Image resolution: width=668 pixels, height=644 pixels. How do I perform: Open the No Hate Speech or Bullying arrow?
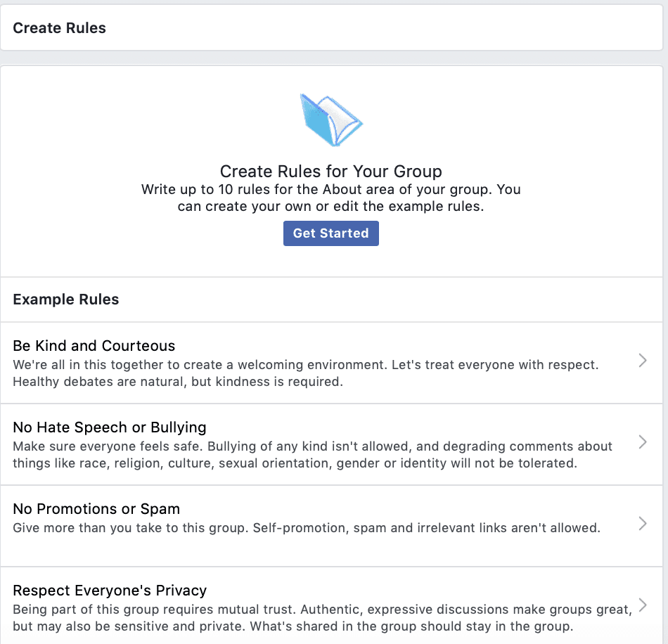(642, 442)
